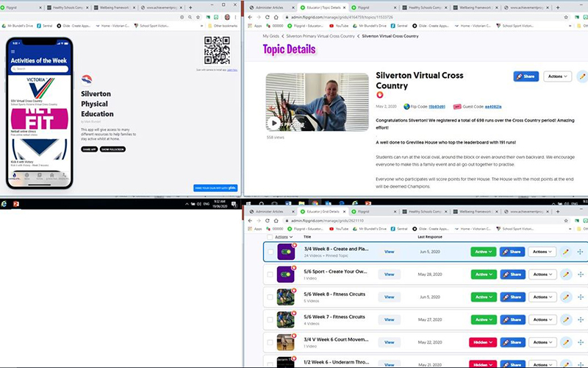
Task: Select checkbox for 3/4 V Week 6 topic
Action: pyautogui.click(x=270, y=342)
